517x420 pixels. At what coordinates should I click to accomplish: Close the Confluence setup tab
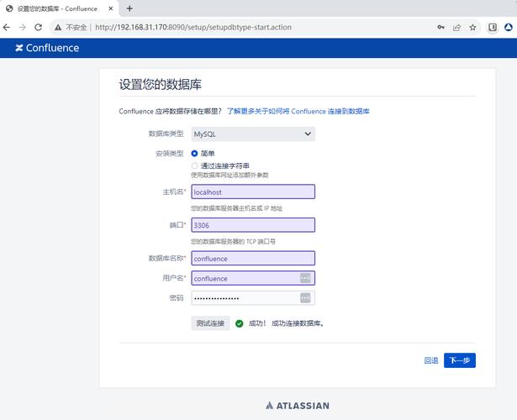click(x=111, y=8)
